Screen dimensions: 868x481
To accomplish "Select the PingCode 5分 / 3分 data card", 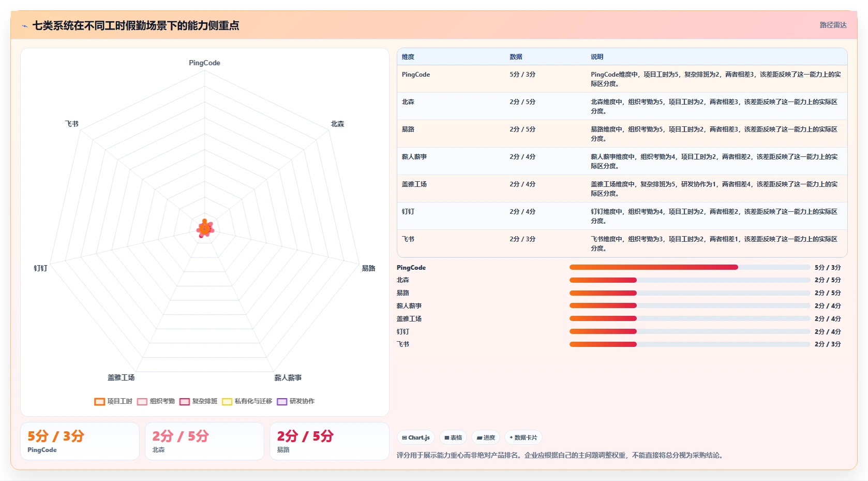I will click(x=80, y=441).
